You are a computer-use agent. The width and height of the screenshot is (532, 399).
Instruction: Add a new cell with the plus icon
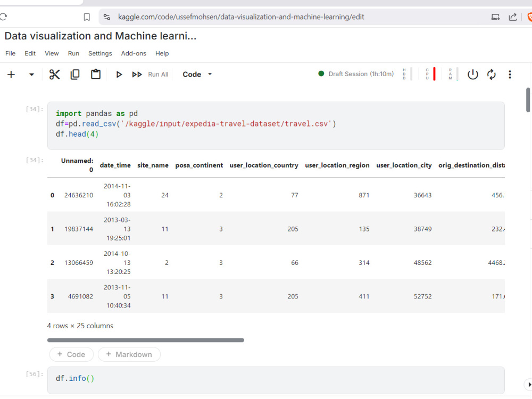(x=11, y=74)
